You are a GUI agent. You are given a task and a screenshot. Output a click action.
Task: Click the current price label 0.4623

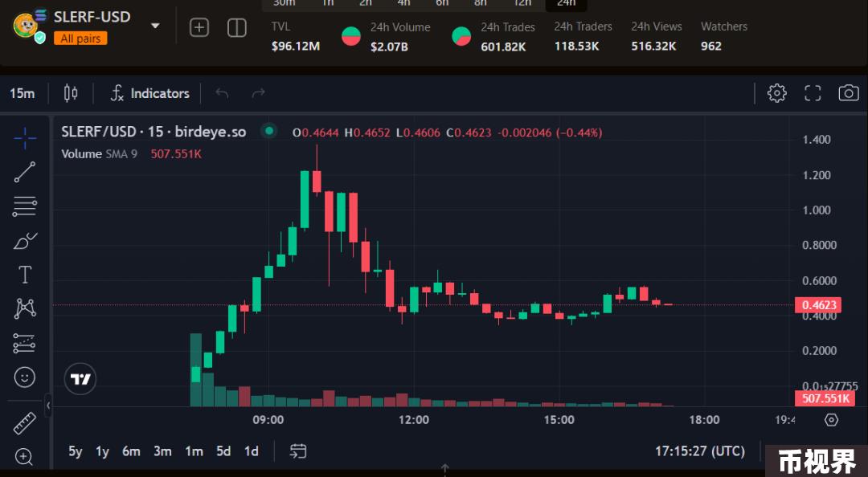(819, 305)
